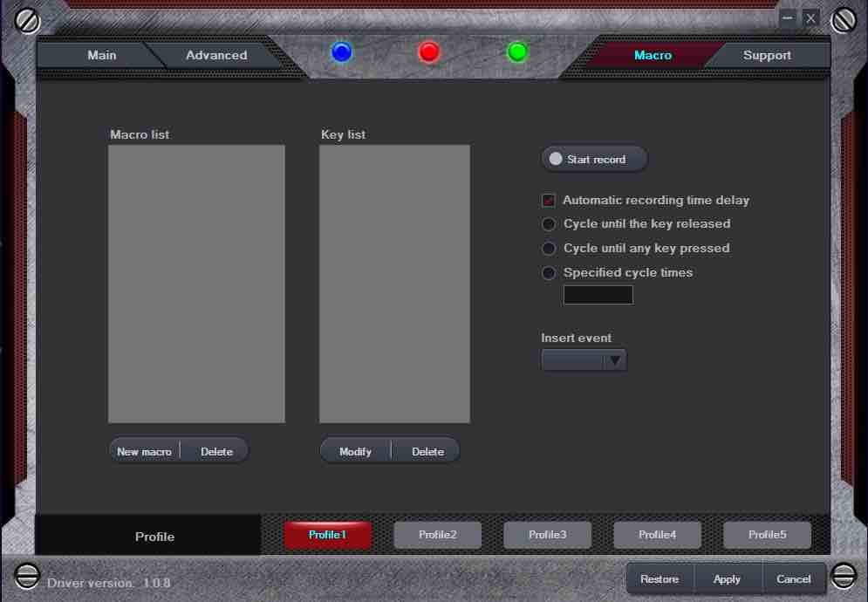Toggle Automatic recording time delay checkbox

549,200
